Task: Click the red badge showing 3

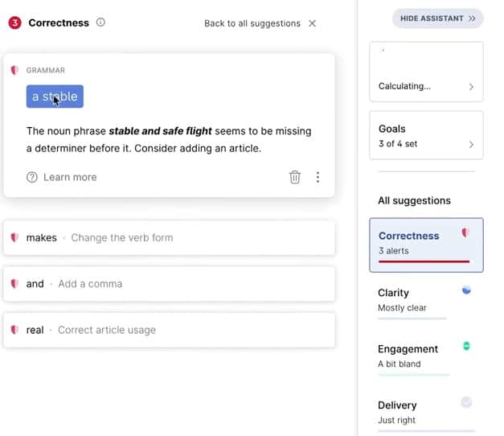Action: (14, 23)
